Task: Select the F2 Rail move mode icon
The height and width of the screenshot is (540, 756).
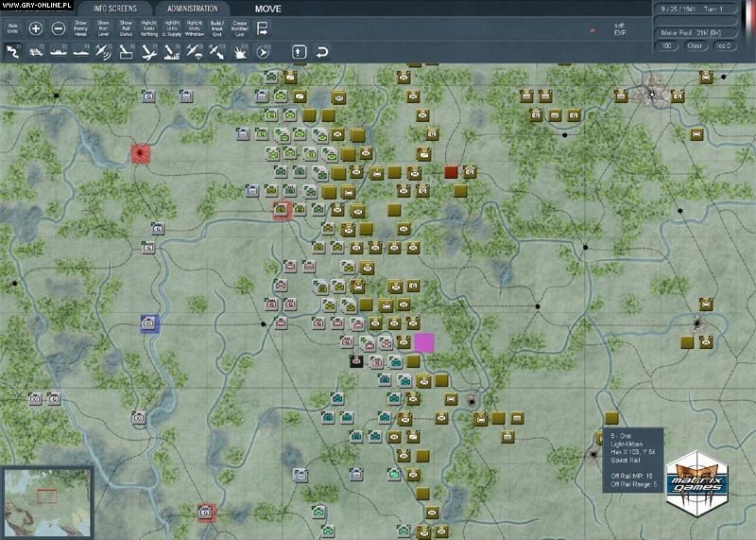Action: [36, 52]
